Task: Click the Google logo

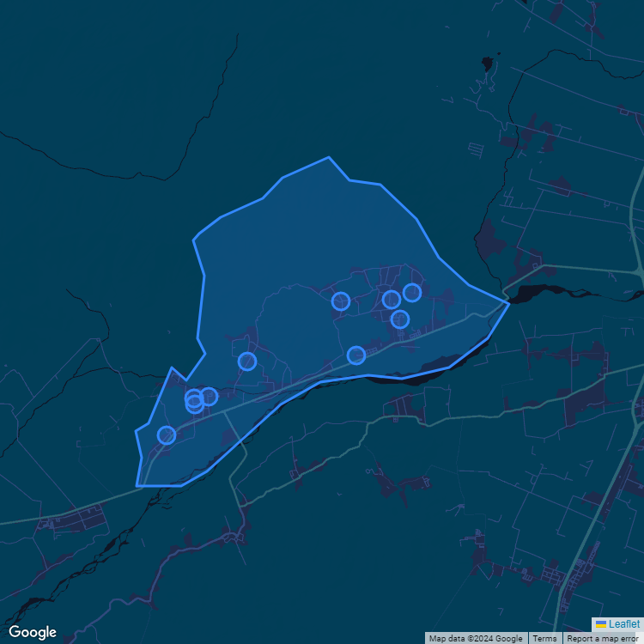Action: (x=33, y=633)
